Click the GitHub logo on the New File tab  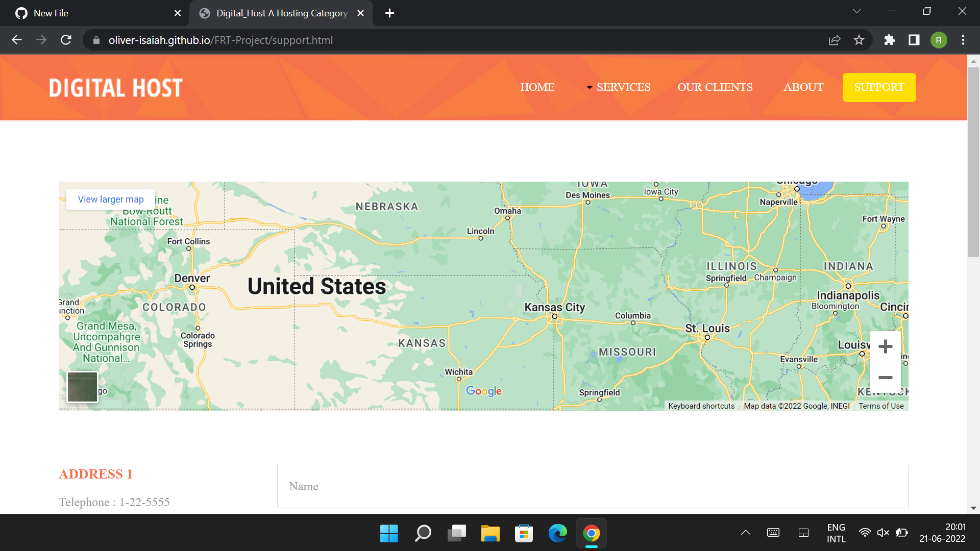pos(21,13)
